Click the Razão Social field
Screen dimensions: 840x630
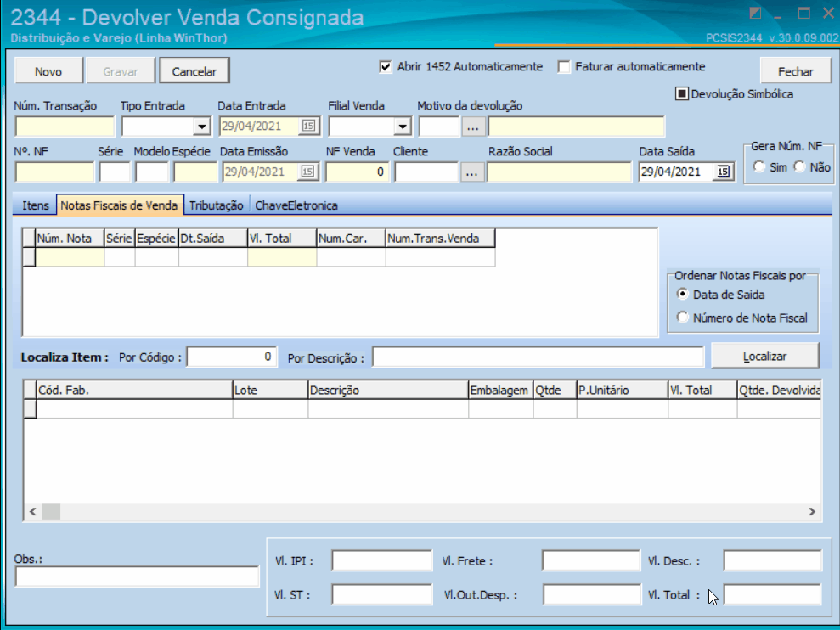(559, 172)
